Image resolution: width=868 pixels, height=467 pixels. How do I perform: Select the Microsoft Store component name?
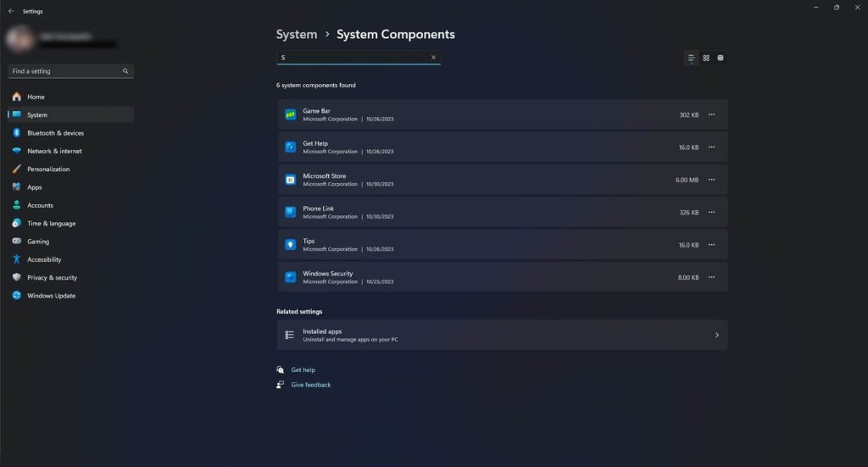325,176
